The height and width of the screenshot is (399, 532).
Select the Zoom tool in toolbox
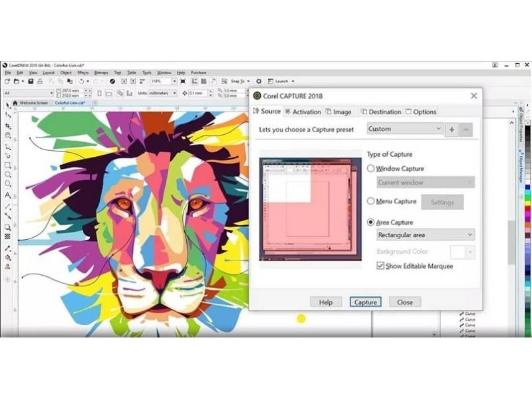tap(7, 135)
